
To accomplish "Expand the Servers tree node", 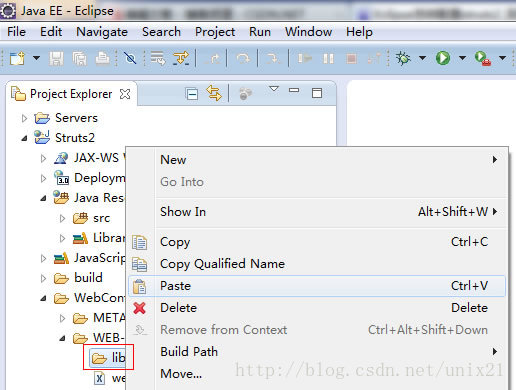I will (24, 118).
